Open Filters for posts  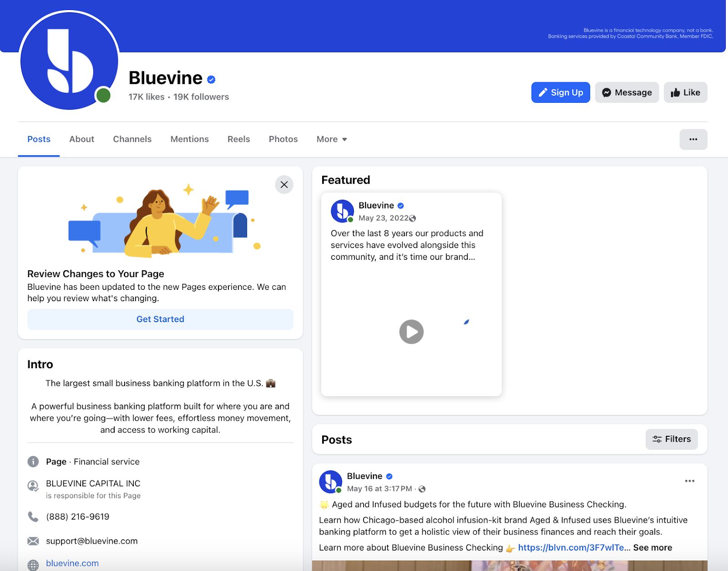671,439
